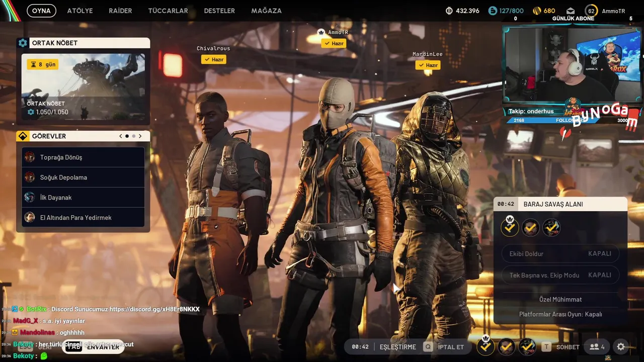Open the DESTELER tab
Viewport: 644px width, 362px height.
219,11
